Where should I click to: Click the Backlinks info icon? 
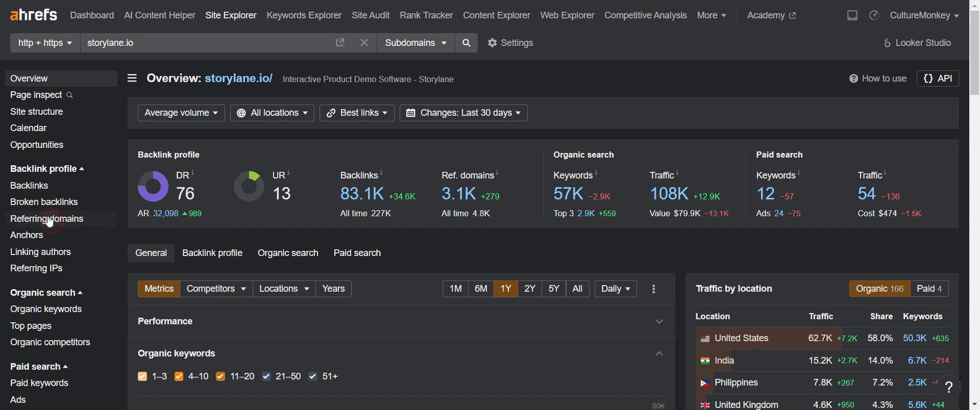pyautogui.click(x=381, y=173)
